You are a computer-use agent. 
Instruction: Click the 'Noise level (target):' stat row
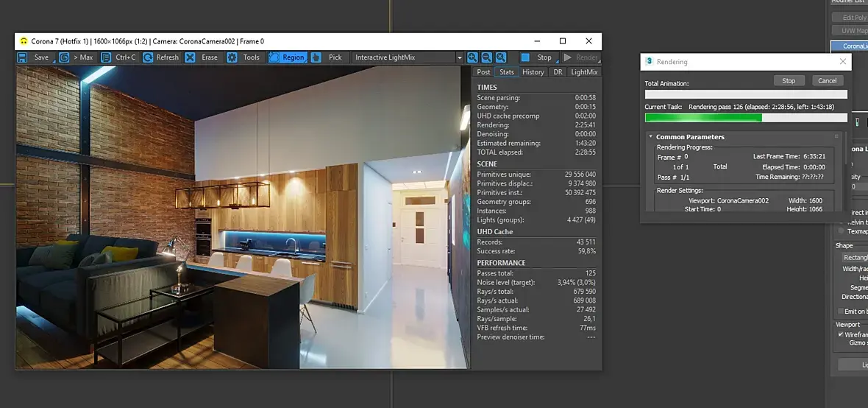tap(536, 282)
